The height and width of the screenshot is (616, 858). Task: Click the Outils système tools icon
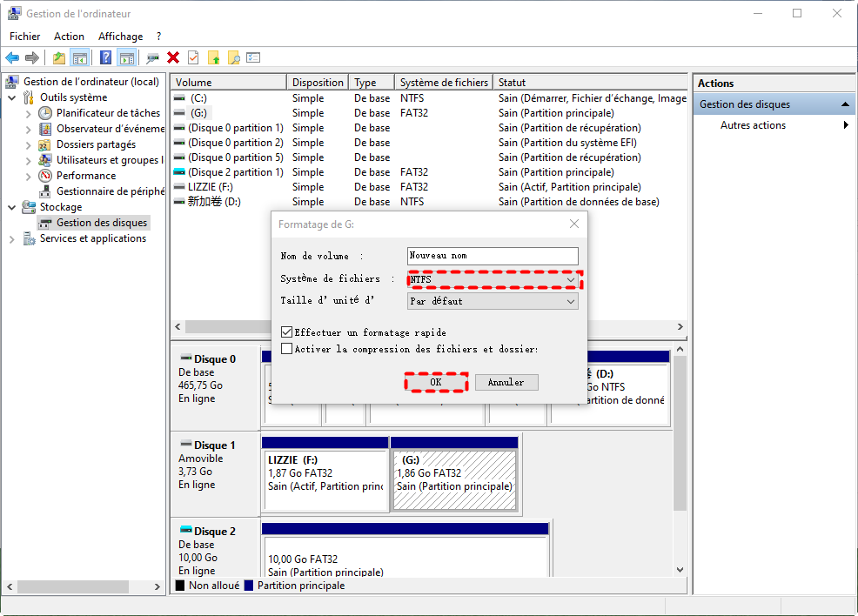click(x=29, y=97)
